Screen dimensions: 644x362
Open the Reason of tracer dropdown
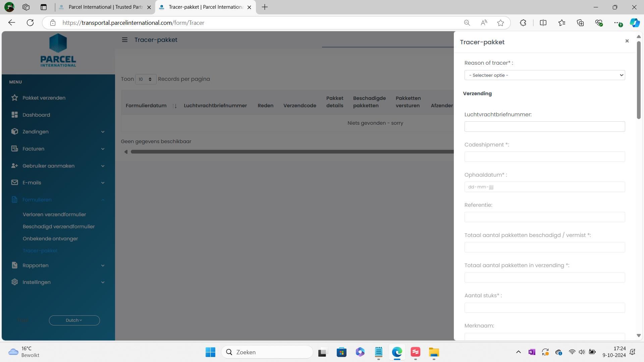(544, 75)
